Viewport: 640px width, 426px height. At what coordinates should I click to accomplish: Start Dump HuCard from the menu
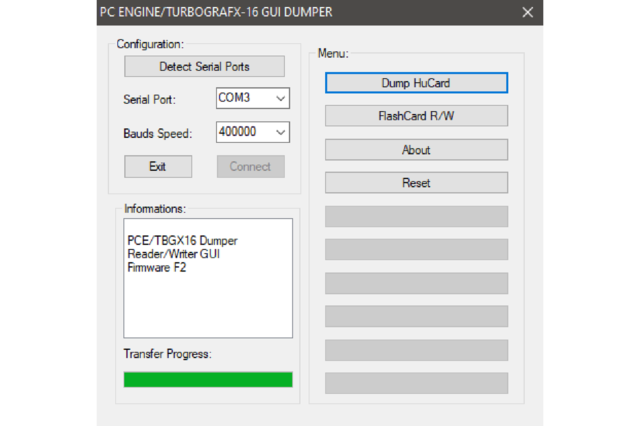point(416,83)
